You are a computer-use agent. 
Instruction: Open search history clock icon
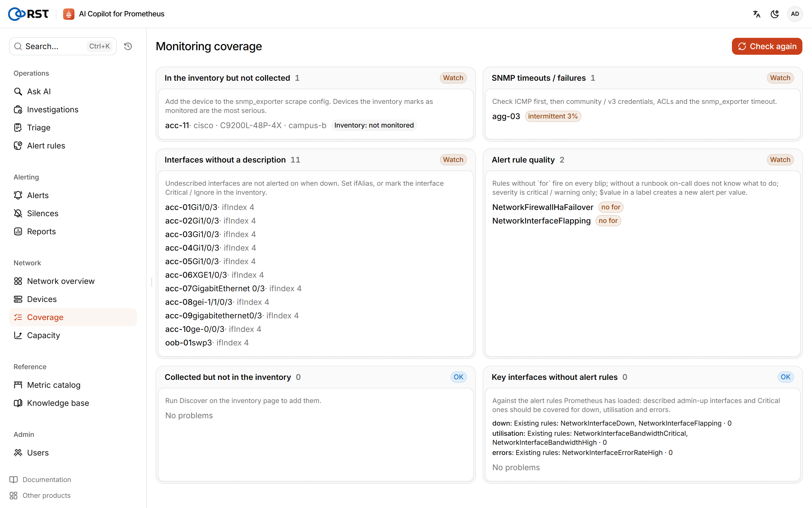click(x=128, y=46)
